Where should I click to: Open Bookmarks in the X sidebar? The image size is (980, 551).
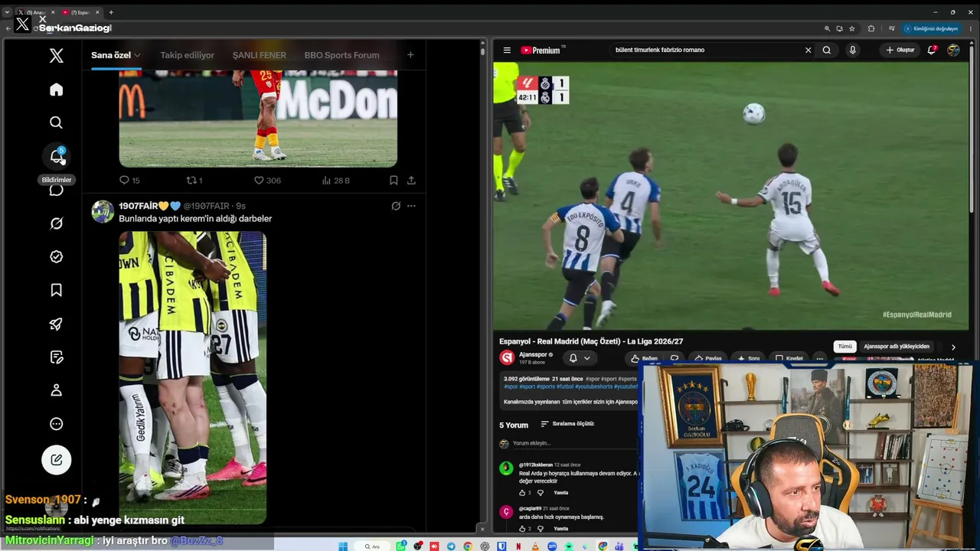[56, 290]
